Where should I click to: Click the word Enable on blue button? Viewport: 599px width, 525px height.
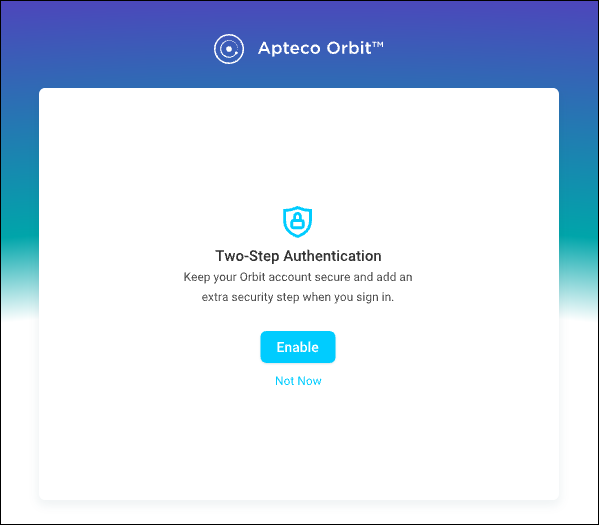click(x=298, y=347)
